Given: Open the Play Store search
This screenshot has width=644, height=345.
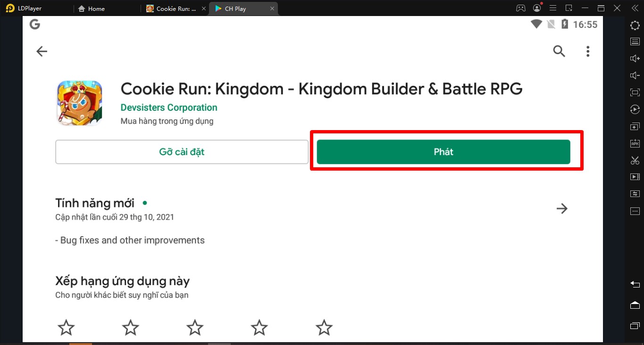Looking at the screenshot, I should (x=559, y=51).
